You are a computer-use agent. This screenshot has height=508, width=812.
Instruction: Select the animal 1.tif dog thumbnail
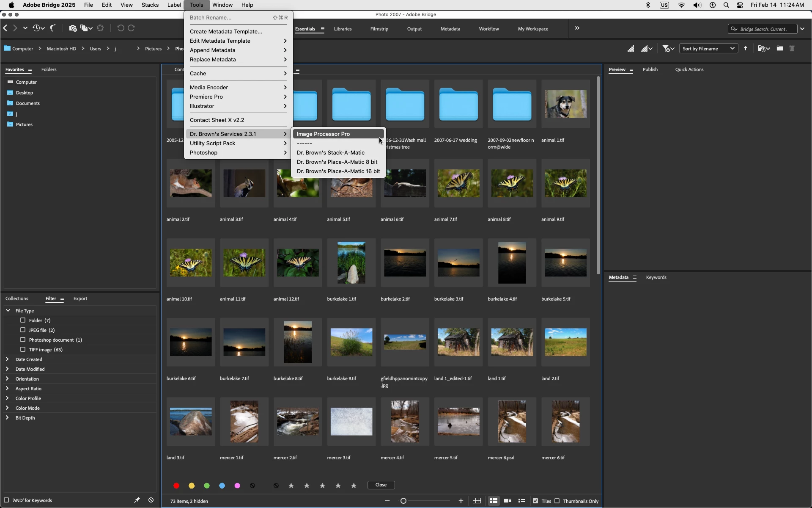pos(565,104)
